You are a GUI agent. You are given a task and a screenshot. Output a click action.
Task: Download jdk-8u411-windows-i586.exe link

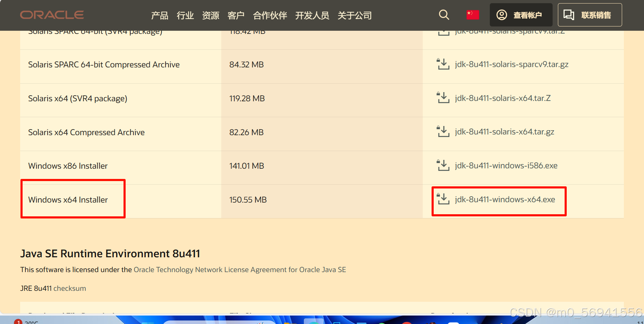[x=506, y=166]
